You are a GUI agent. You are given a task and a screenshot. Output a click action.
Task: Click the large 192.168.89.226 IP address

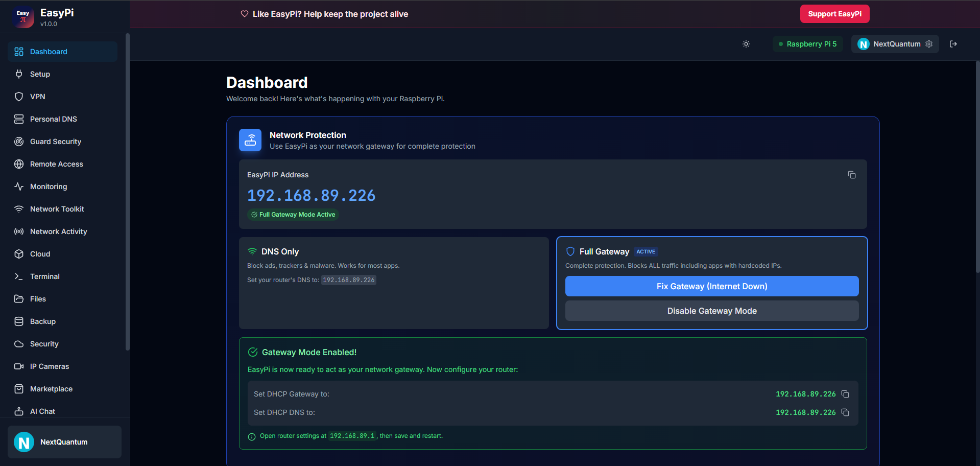pyautogui.click(x=311, y=195)
